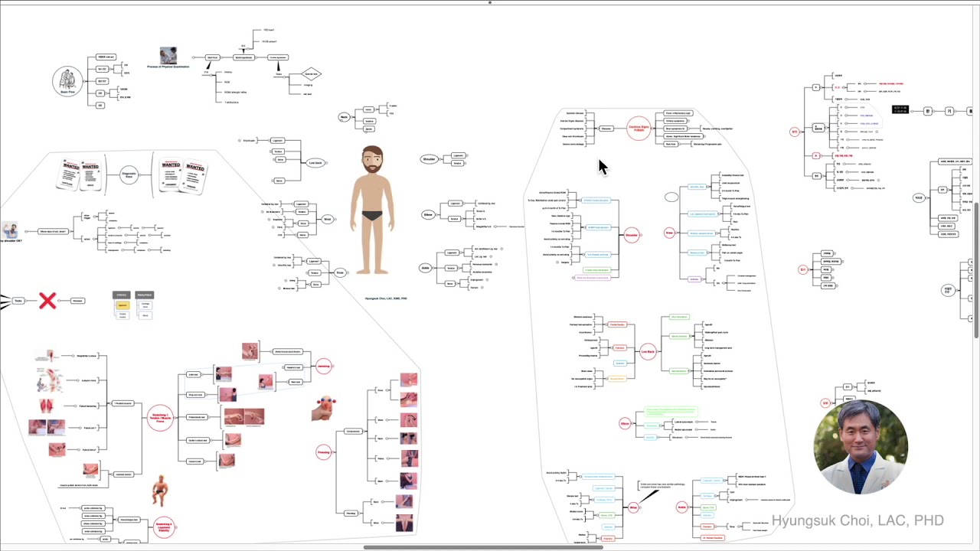Select the Stretching / Tendon / Muscle Force node

160,418
